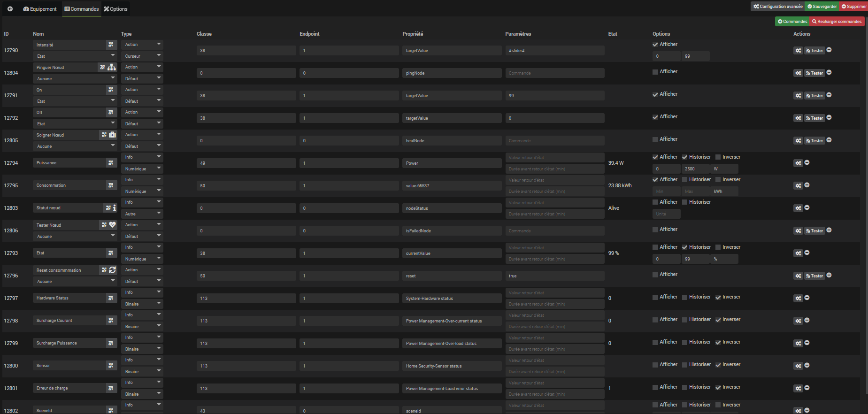Click the refresh icon beside Reset consommation

[112, 270]
